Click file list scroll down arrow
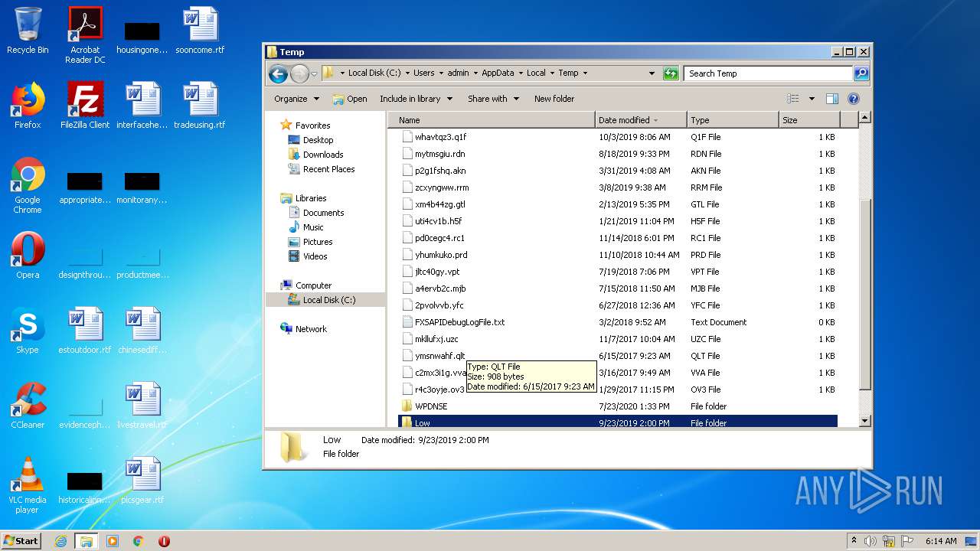Viewport: 980px width, 551px height. point(864,421)
